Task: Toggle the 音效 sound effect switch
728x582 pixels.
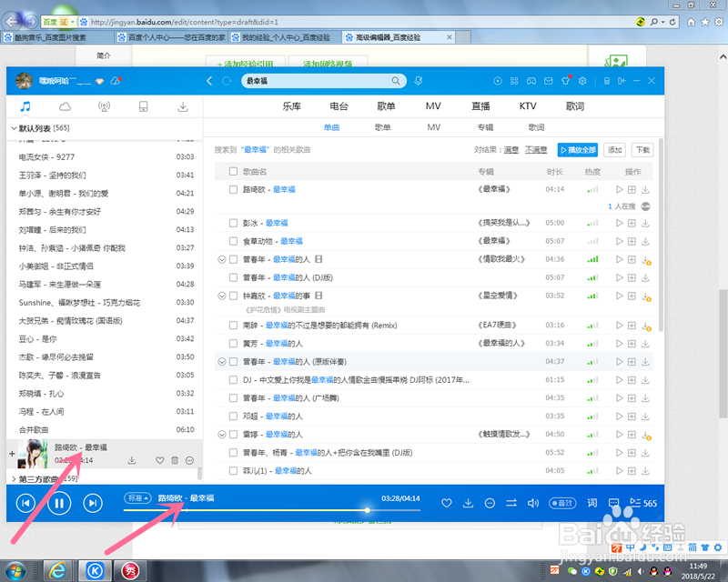Action: click(562, 503)
